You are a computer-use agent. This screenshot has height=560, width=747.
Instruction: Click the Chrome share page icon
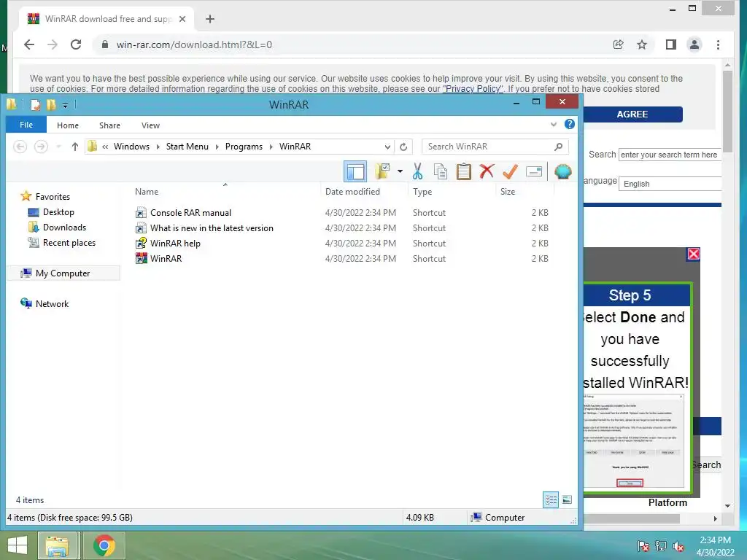coord(618,44)
